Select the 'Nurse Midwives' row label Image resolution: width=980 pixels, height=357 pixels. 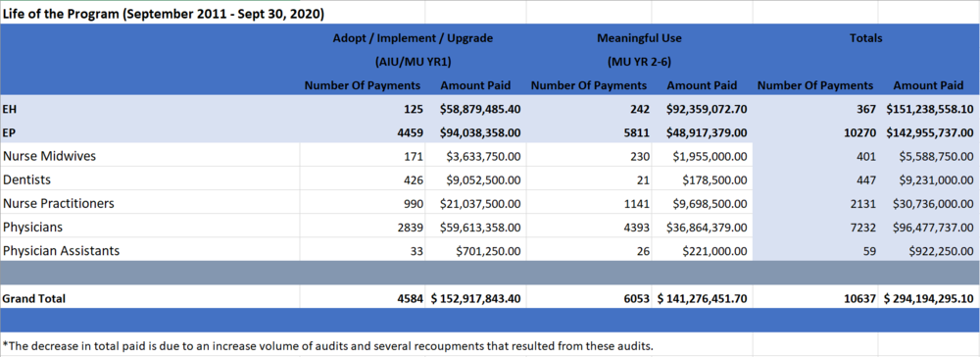pos(49,156)
